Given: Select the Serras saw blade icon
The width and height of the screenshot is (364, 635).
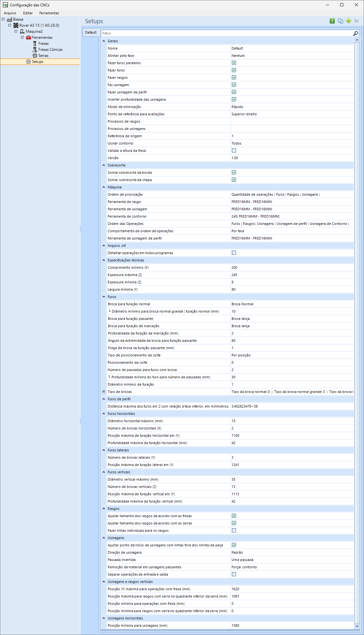Looking at the screenshot, I should (x=35, y=56).
